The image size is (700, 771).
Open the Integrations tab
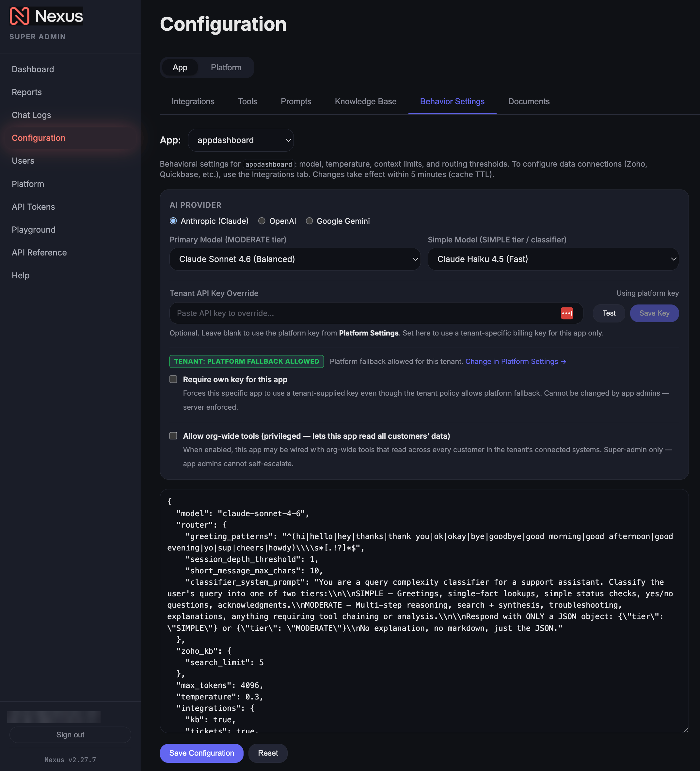193,102
